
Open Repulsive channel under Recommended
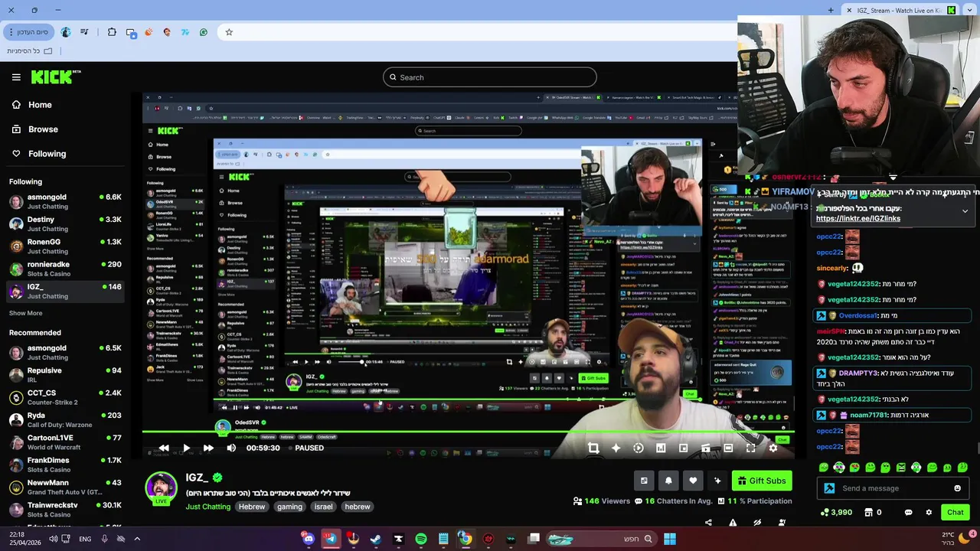tap(65, 375)
